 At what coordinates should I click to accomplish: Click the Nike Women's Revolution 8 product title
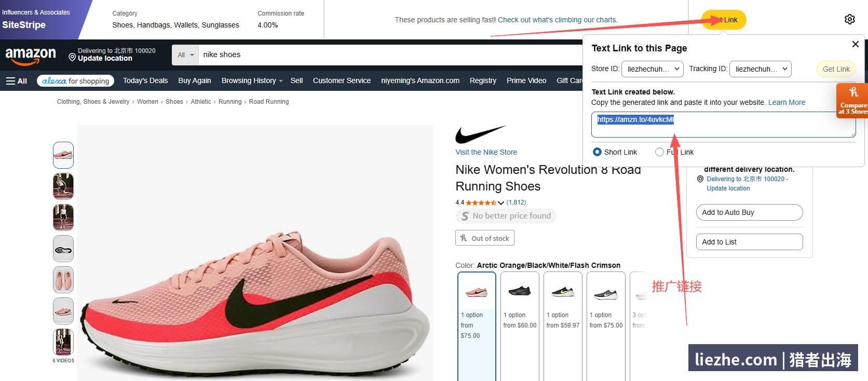click(x=548, y=178)
